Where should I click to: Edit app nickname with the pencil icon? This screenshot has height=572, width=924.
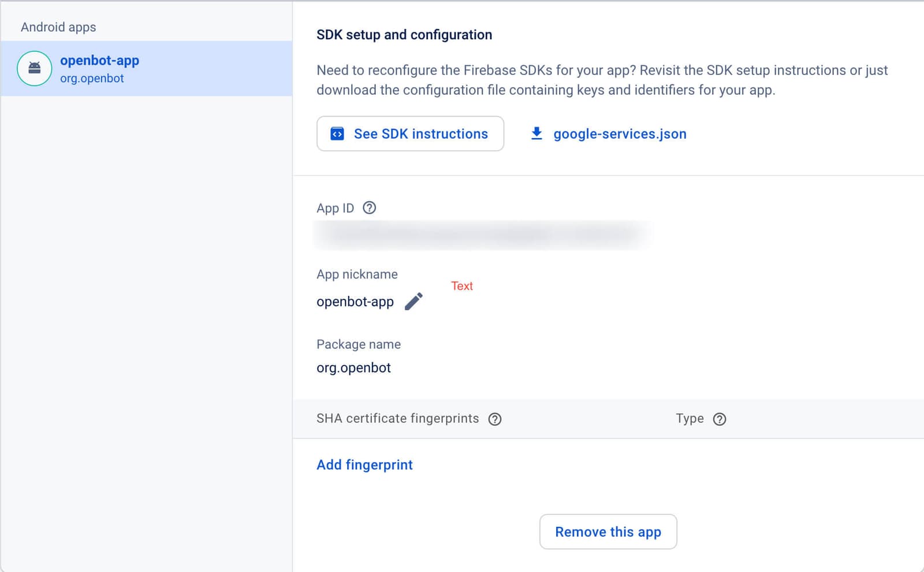pyautogui.click(x=413, y=302)
